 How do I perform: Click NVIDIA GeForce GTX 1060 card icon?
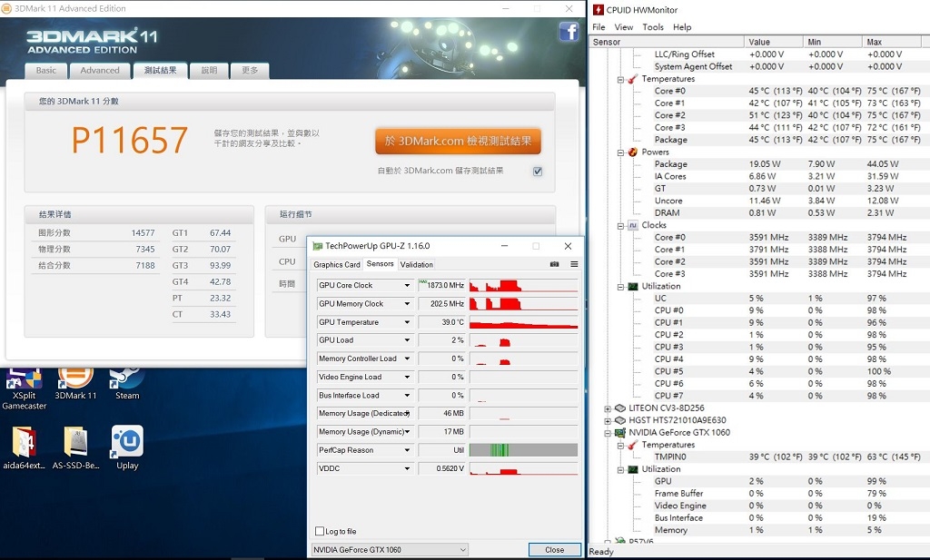(619, 433)
